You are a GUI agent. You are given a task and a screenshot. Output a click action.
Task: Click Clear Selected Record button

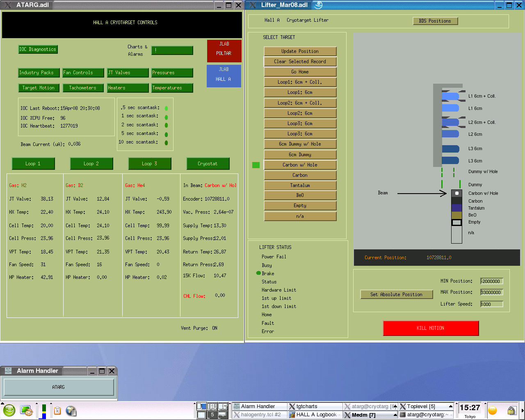click(x=300, y=62)
